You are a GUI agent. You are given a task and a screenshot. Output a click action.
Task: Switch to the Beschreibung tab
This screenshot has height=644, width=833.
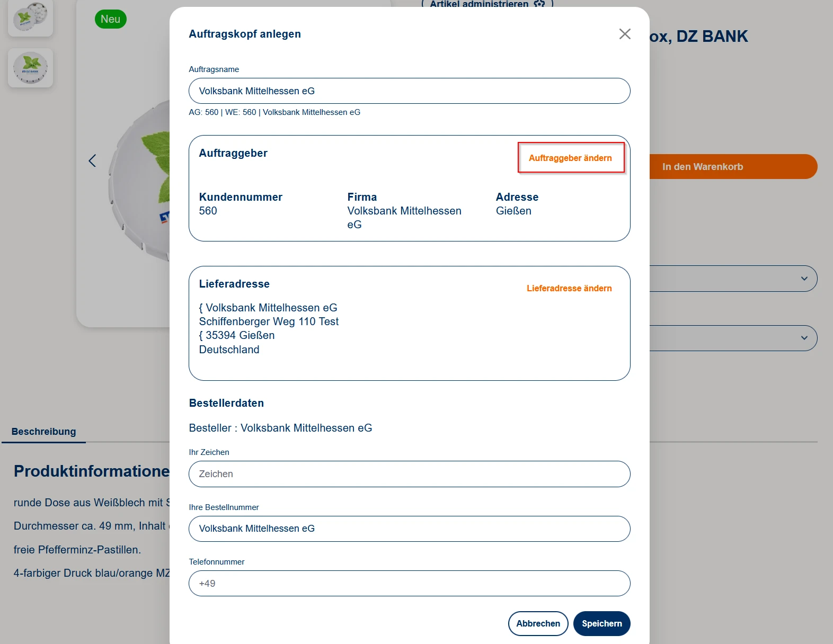coord(43,432)
